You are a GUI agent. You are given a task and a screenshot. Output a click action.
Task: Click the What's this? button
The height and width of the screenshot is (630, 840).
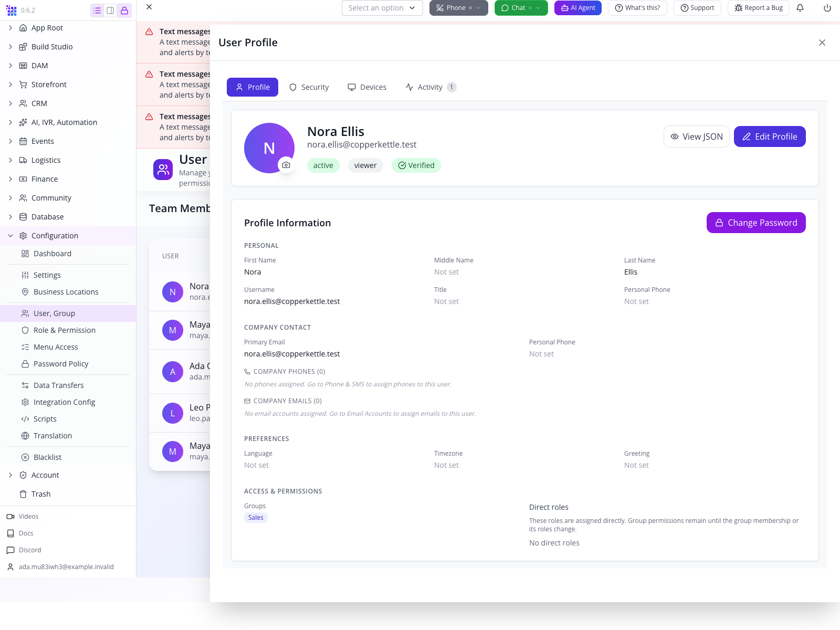point(637,8)
